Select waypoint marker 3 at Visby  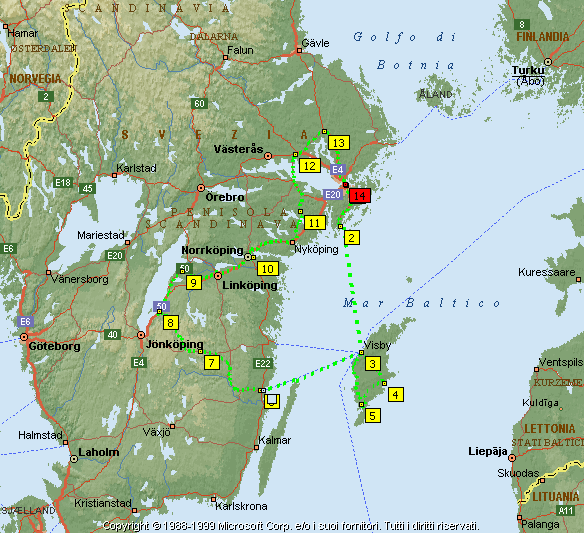[373, 364]
